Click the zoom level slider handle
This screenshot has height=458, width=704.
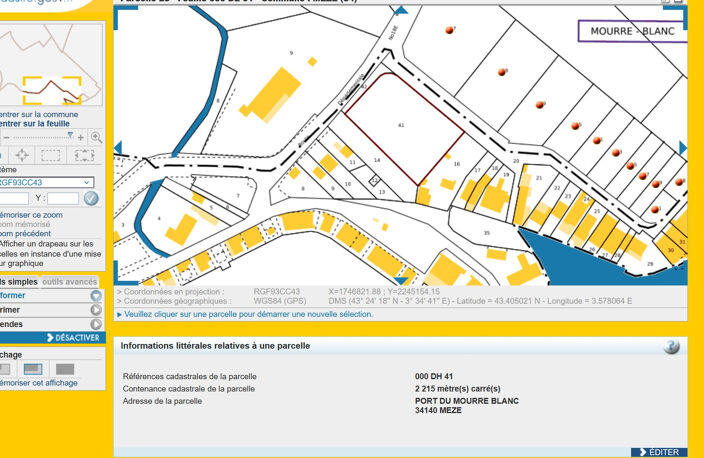[70, 135]
